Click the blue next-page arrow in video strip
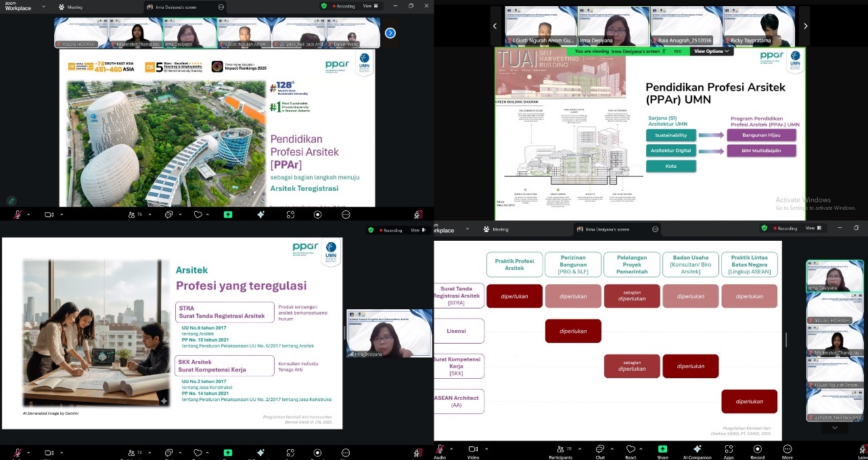The width and height of the screenshot is (868, 460). [x=390, y=32]
